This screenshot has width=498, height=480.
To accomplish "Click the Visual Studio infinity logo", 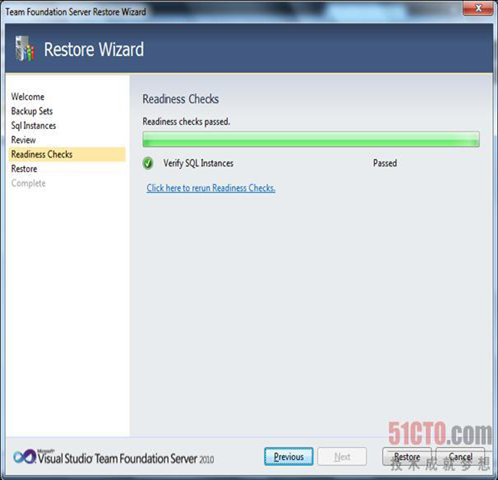I will click(24, 456).
